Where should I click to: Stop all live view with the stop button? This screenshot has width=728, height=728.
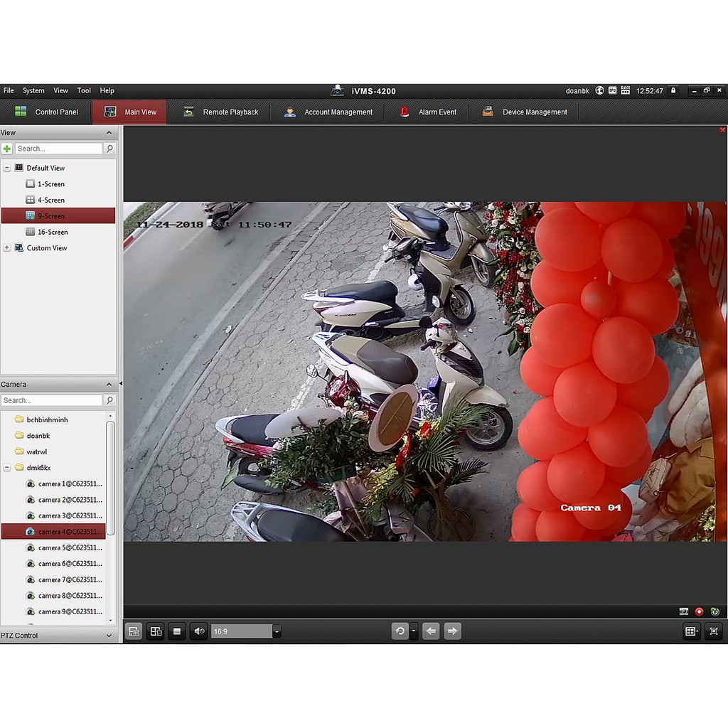click(x=178, y=631)
